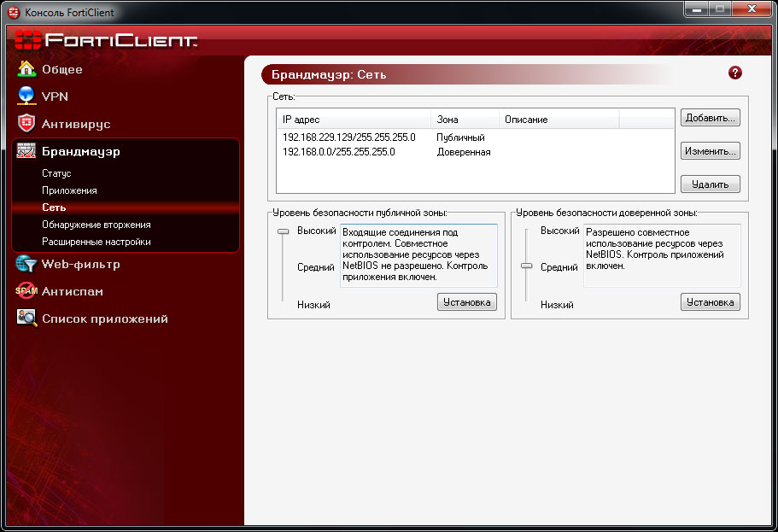Click Высокий label in trusted zone
The width and height of the screenshot is (778, 532).
559,231
